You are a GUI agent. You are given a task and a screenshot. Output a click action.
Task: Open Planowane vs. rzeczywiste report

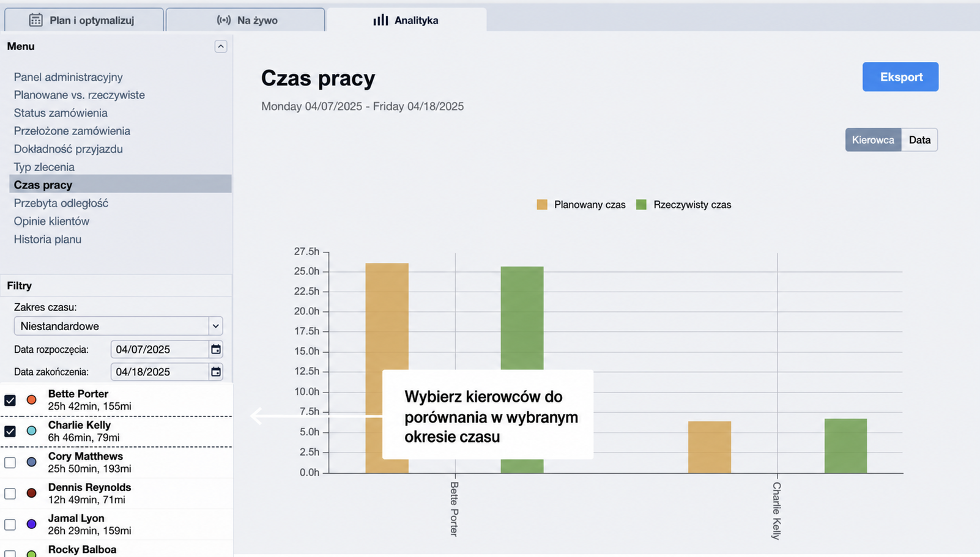pyautogui.click(x=80, y=95)
